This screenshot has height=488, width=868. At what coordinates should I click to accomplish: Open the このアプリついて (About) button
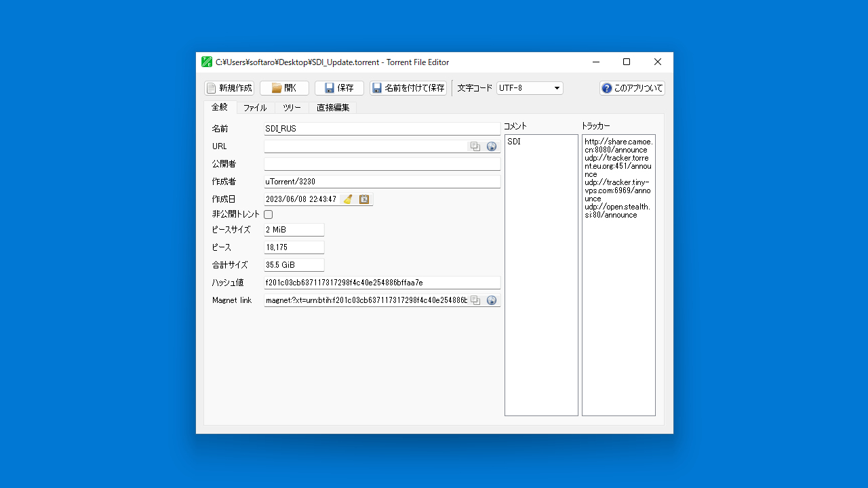pyautogui.click(x=632, y=88)
